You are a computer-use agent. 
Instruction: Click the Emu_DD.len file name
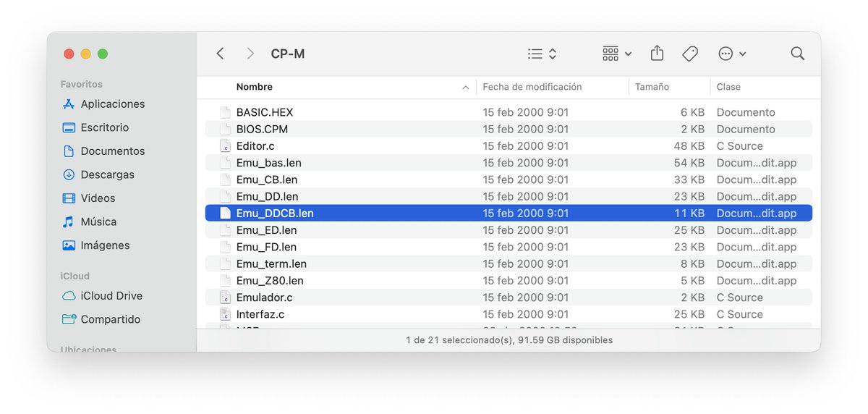tap(267, 196)
